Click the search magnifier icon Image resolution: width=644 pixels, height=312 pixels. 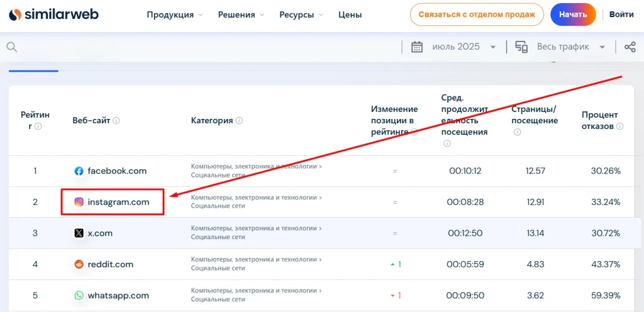(x=12, y=47)
